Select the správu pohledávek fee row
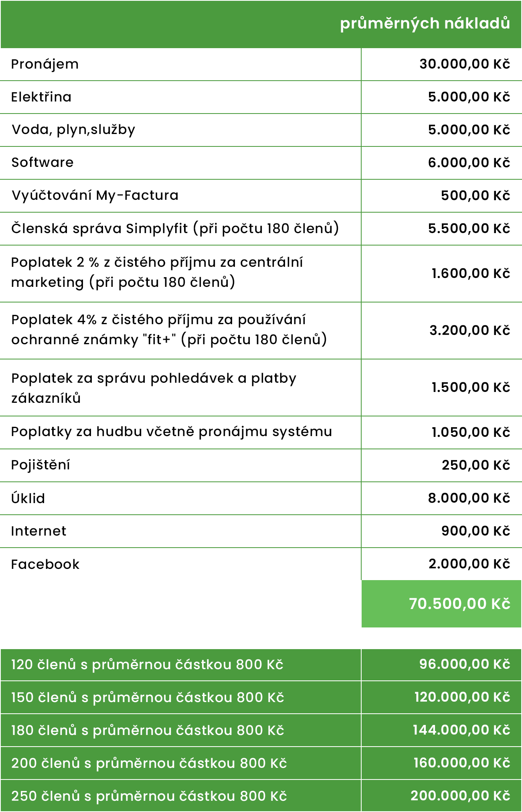522x812 pixels. click(x=261, y=388)
